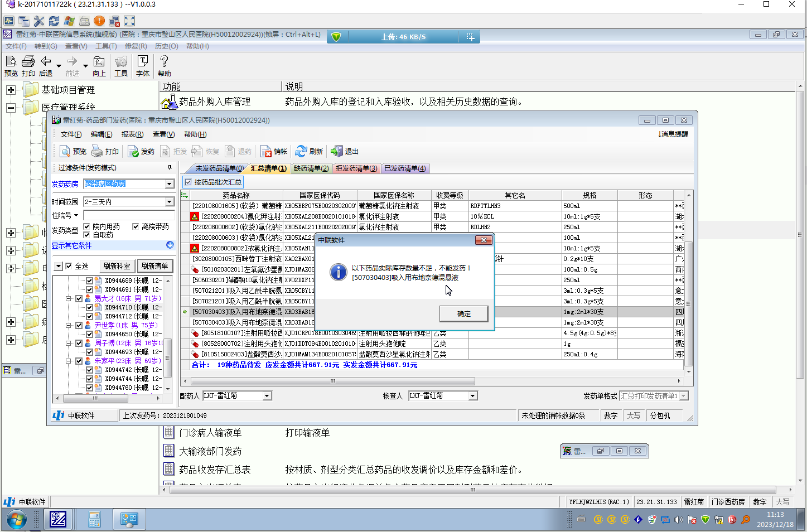Image resolution: width=807 pixels, height=532 pixels.
Task: Open the 时间范围 dropdown list
Action: [x=170, y=202]
